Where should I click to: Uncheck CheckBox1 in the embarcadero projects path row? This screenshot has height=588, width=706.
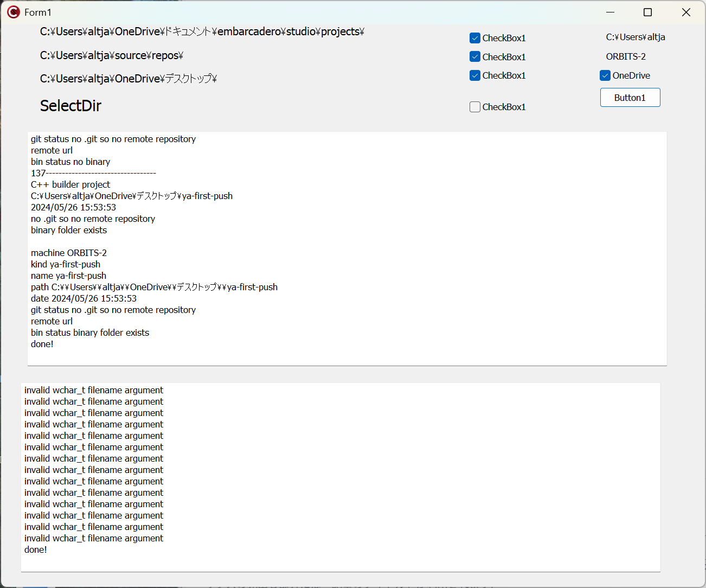(475, 38)
